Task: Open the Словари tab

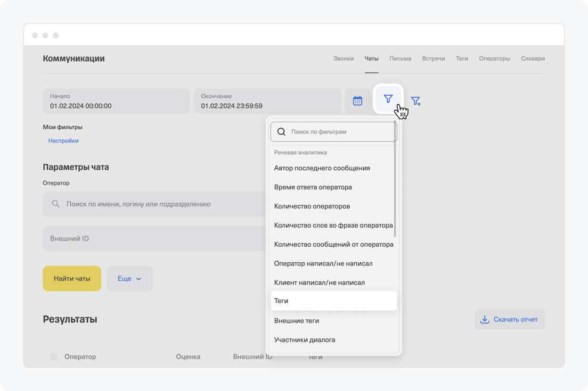Action: (533, 59)
